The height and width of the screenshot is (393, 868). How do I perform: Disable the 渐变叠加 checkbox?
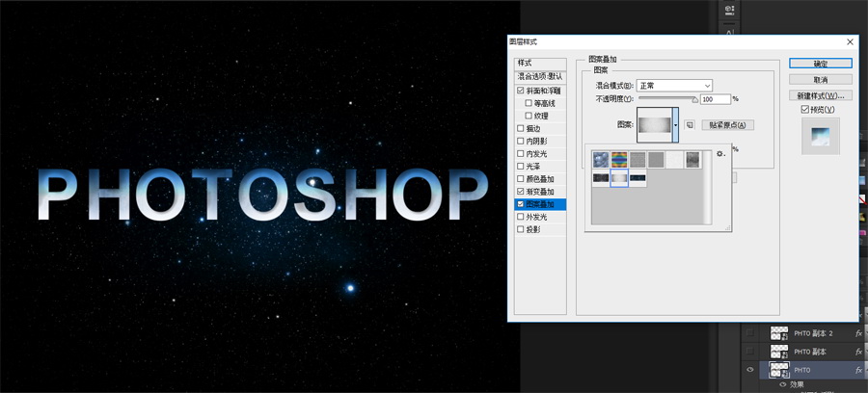(520, 192)
